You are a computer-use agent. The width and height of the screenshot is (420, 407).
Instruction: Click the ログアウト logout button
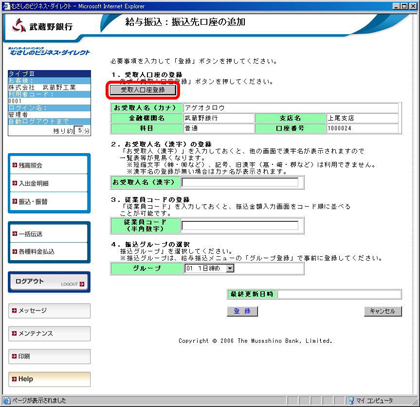pyautogui.click(x=49, y=282)
